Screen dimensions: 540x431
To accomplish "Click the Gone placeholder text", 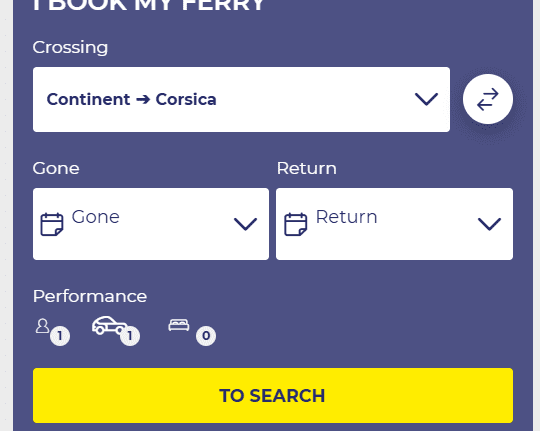I will [x=95, y=217].
